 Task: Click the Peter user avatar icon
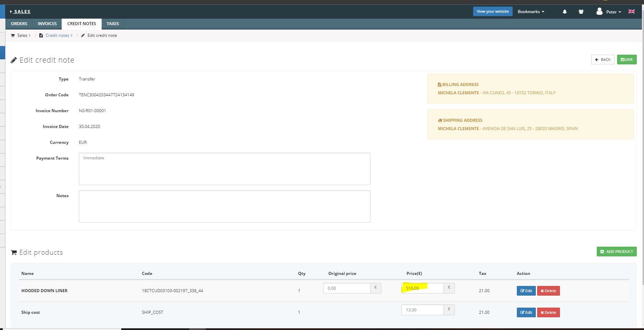600,11
